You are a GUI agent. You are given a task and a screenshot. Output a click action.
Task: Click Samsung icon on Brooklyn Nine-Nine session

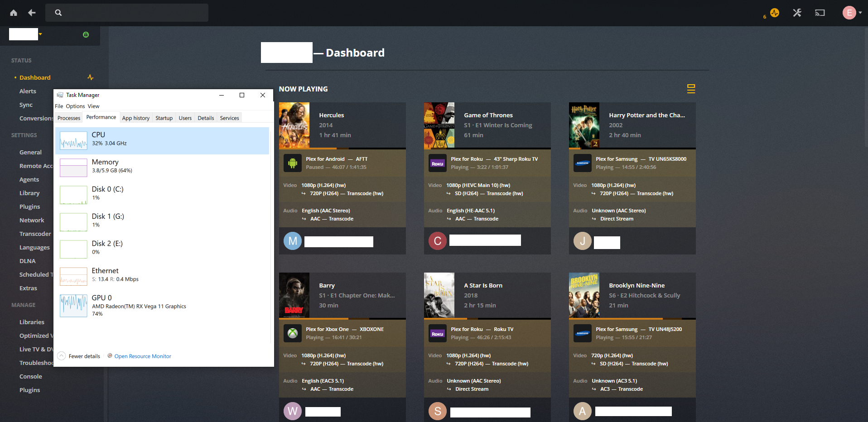pos(583,333)
